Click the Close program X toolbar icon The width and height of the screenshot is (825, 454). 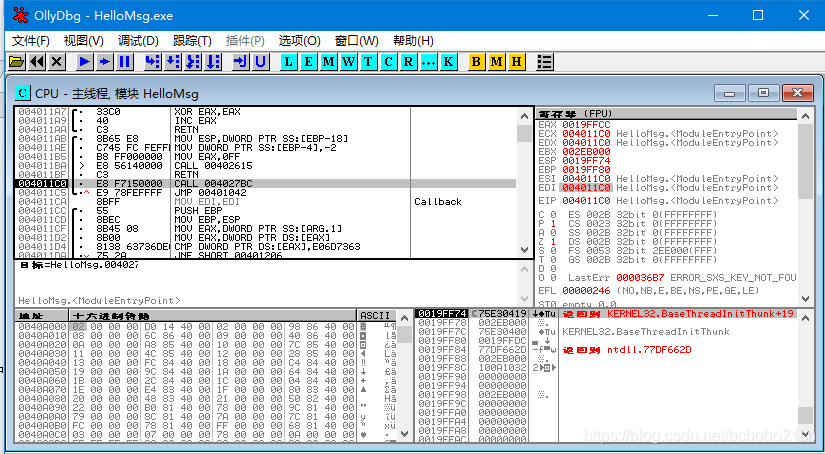pyautogui.click(x=57, y=62)
